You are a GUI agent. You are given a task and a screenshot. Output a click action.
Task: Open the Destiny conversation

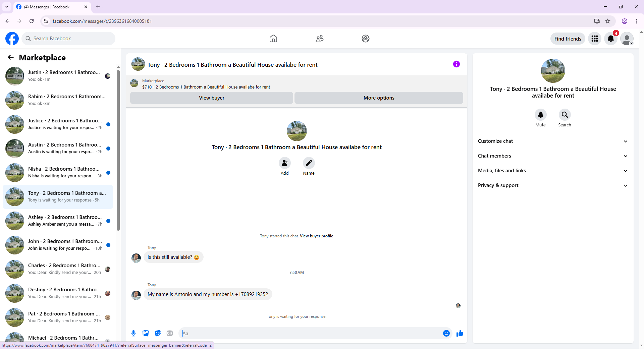point(58,293)
